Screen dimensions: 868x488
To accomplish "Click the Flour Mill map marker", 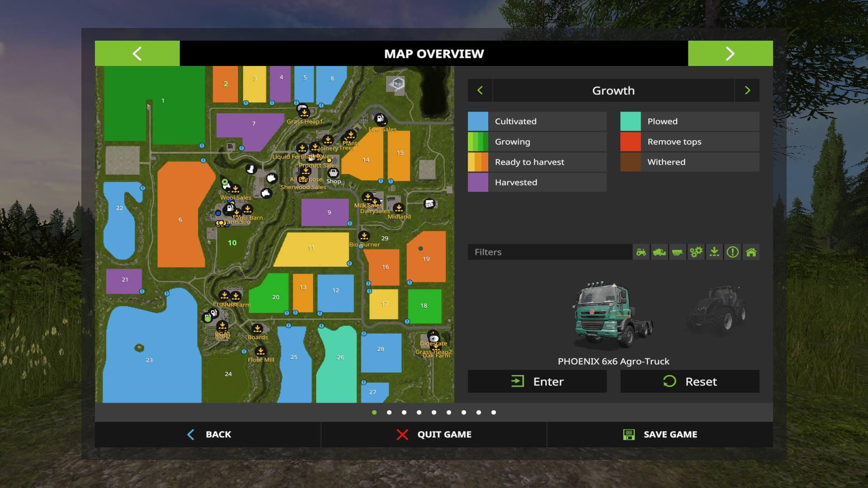I will (x=260, y=351).
